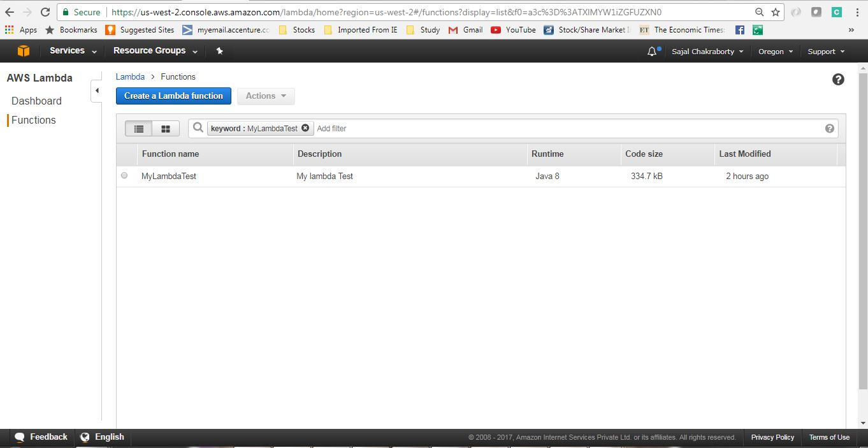The image size is (868, 448).
Task: Remove the MyLambdaTest keyword filter
Action: [x=305, y=128]
